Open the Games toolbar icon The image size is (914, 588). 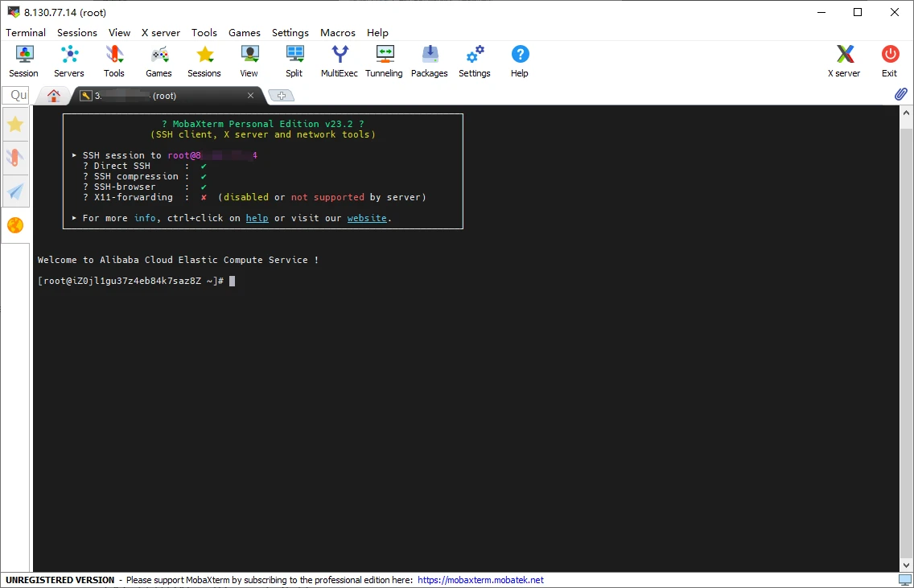[x=159, y=61]
